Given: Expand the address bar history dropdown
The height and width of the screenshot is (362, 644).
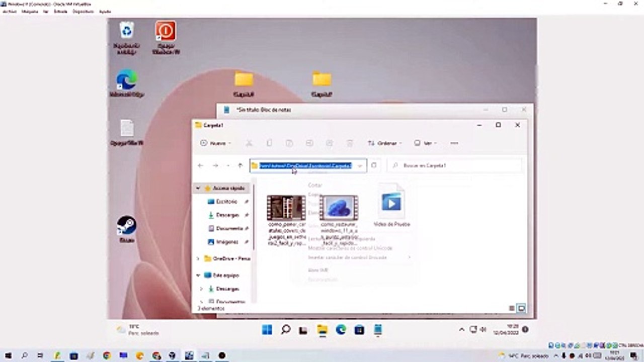Looking at the screenshot, I should click(x=360, y=165).
